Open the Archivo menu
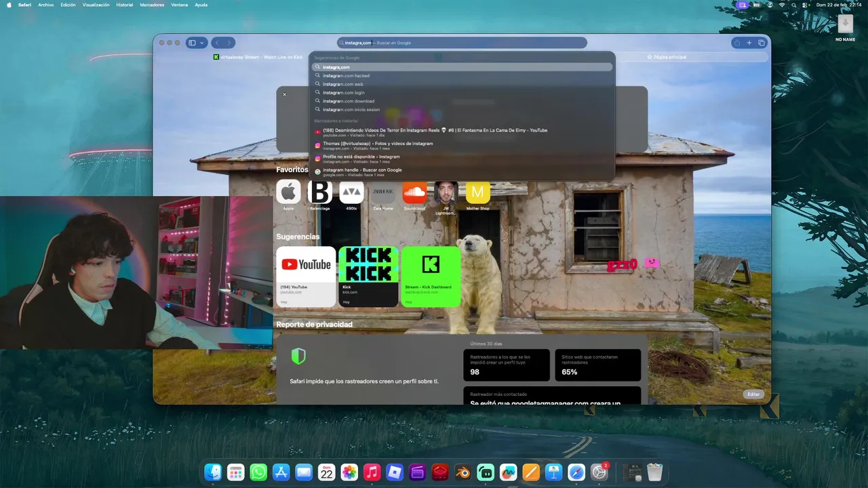 (46, 5)
